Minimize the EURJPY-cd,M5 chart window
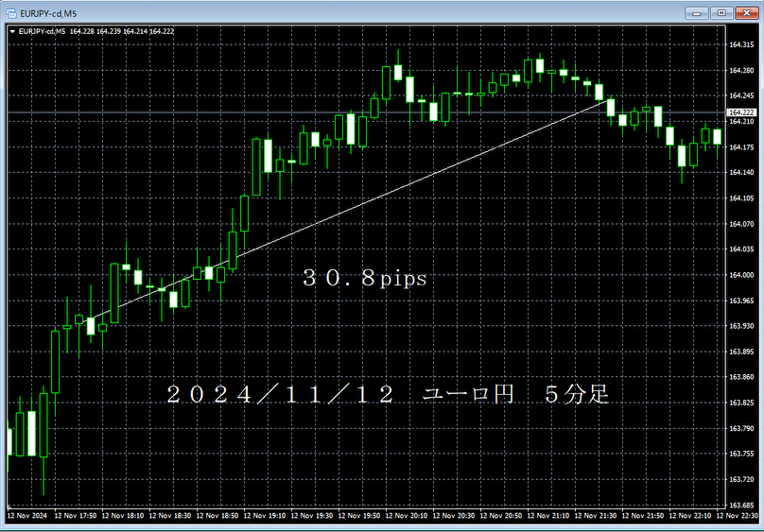The height and width of the screenshot is (532, 764). coord(696,13)
